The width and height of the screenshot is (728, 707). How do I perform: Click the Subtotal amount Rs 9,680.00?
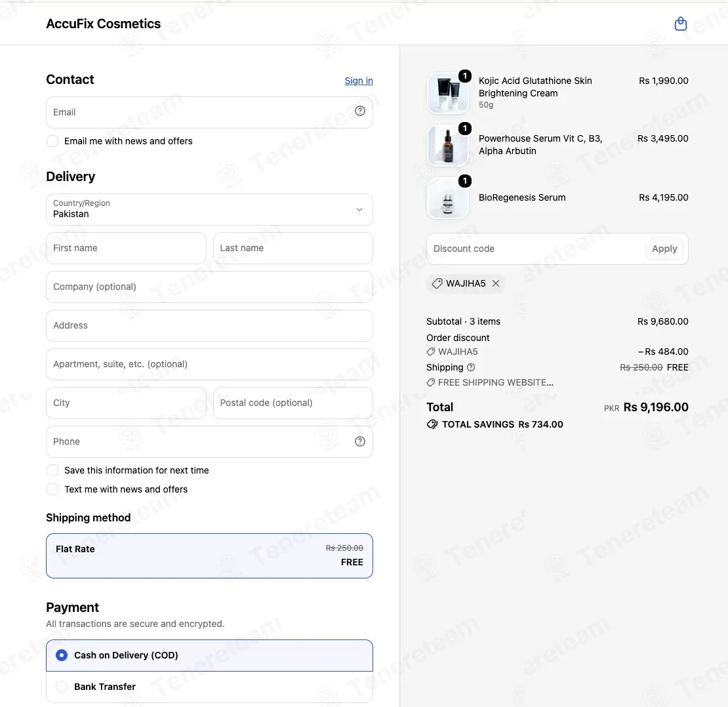pos(662,321)
